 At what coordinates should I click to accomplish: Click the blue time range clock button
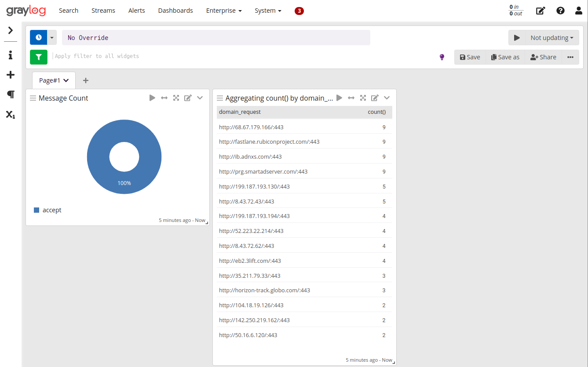(x=38, y=38)
